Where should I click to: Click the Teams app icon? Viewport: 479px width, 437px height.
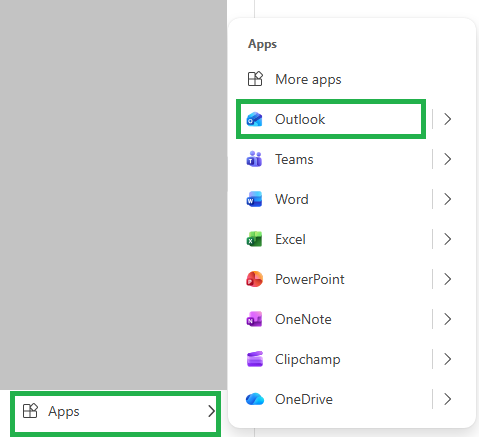254,159
